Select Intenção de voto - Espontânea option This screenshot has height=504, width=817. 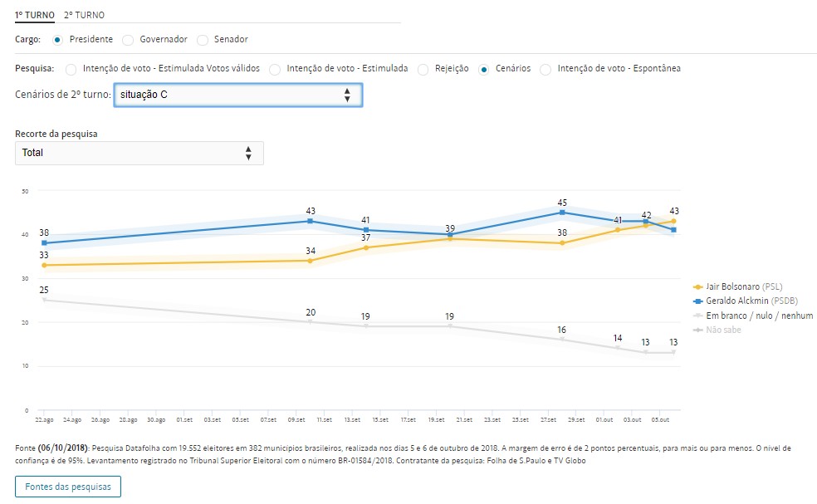(545, 69)
